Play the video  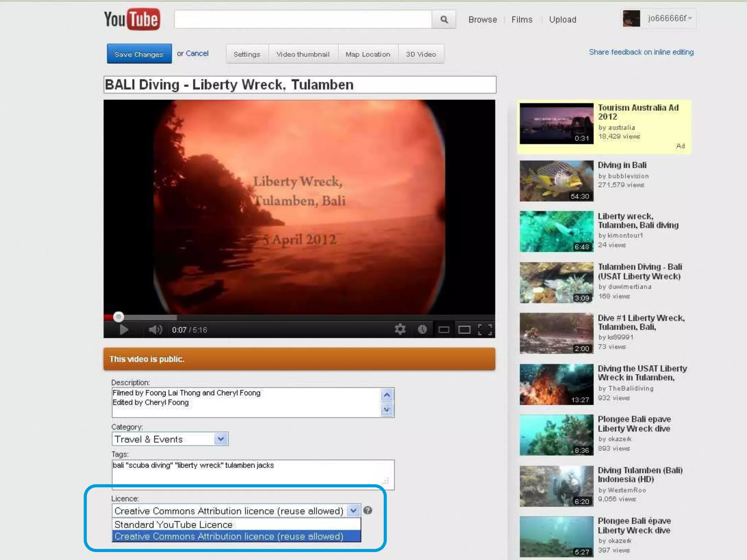point(124,330)
